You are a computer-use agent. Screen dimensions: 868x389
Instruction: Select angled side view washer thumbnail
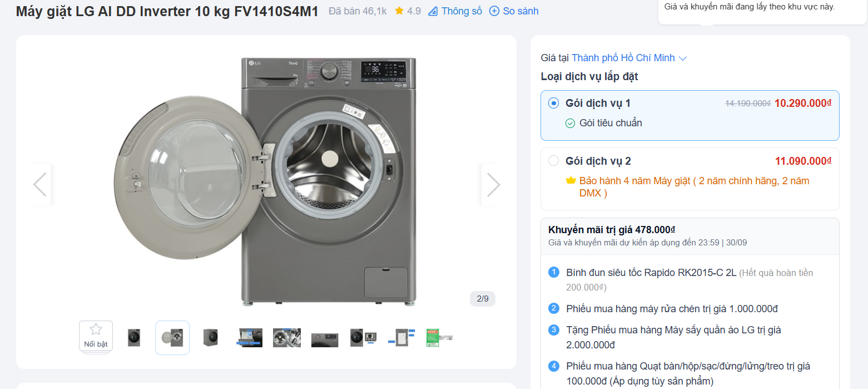[x=211, y=338]
